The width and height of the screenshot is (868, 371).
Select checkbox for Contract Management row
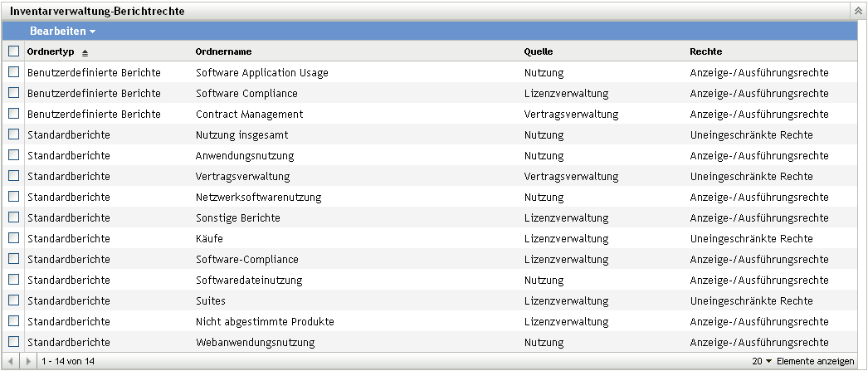[13, 114]
